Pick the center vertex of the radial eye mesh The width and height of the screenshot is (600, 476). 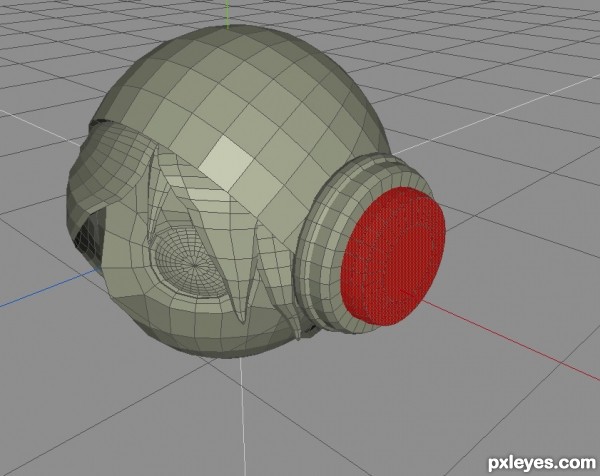click(x=195, y=265)
